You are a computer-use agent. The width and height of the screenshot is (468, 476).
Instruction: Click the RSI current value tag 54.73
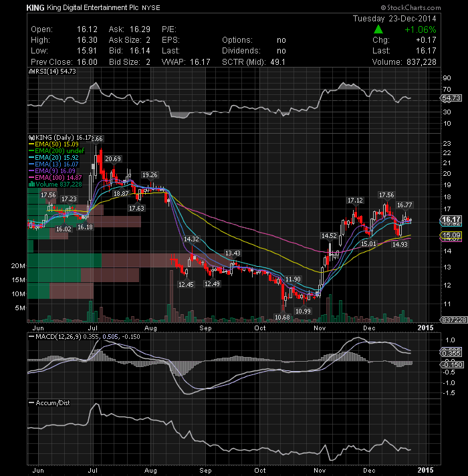[x=451, y=98]
